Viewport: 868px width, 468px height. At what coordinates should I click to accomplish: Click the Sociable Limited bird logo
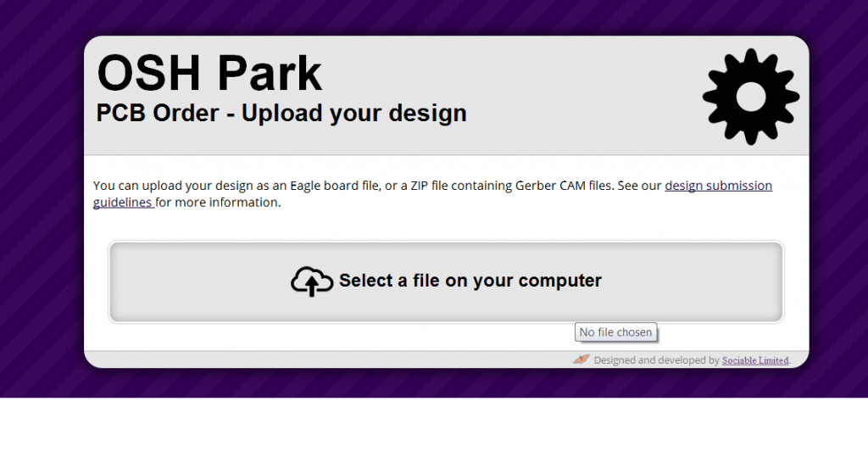click(581, 359)
